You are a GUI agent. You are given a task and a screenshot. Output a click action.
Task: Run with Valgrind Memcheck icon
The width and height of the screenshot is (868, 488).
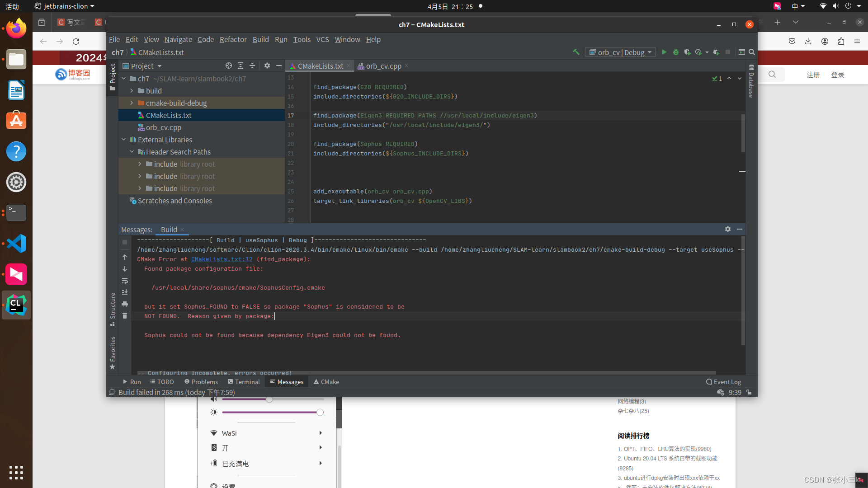pos(716,52)
